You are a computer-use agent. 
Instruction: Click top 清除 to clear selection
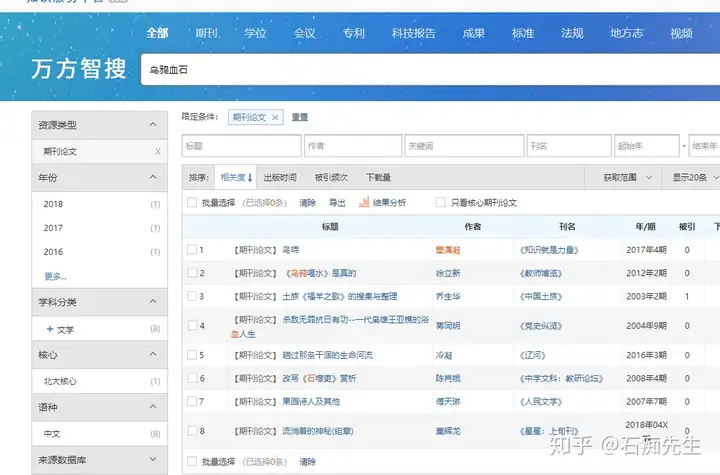[x=308, y=203]
